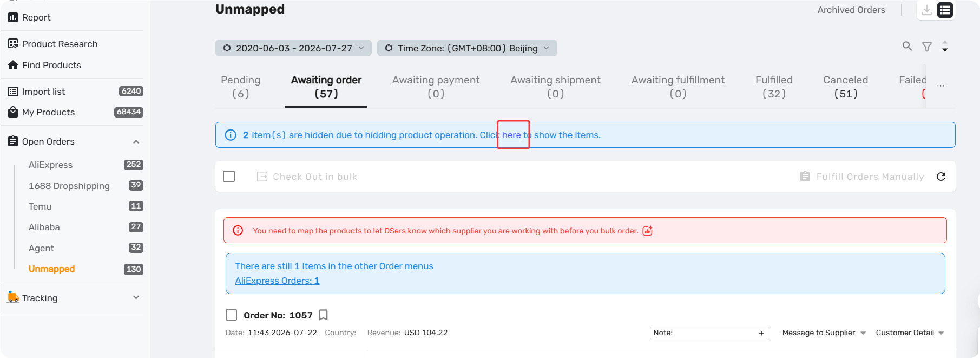The height and width of the screenshot is (358, 980).
Task: Click the sort arrows icon
Action: (x=945, y=47)
